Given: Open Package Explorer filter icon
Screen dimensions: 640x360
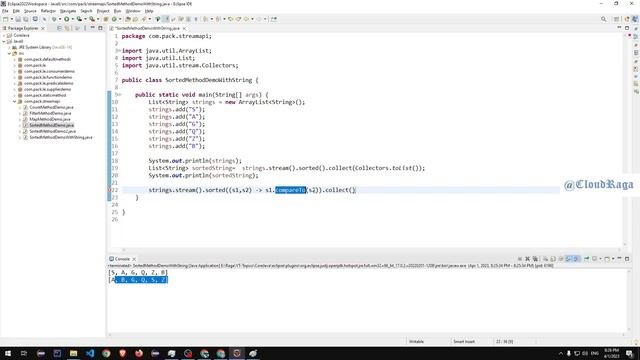Looking at the screenshot, I should (77, 28).
